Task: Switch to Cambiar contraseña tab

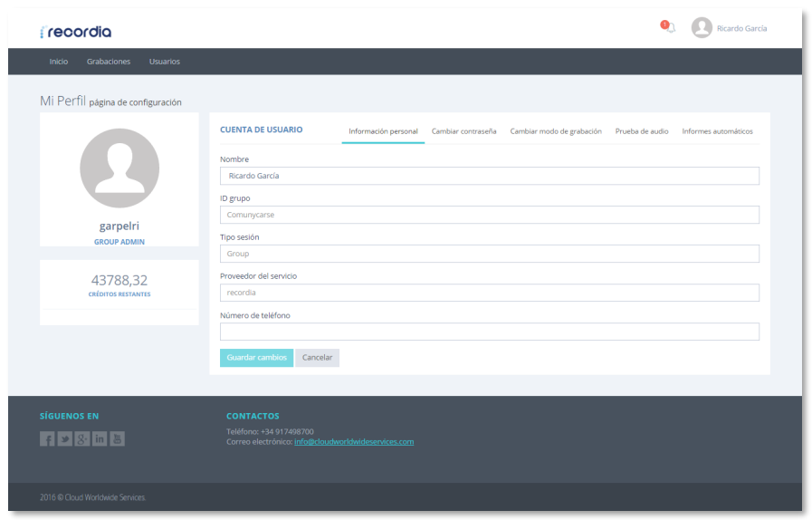Action: click(464, 131)
